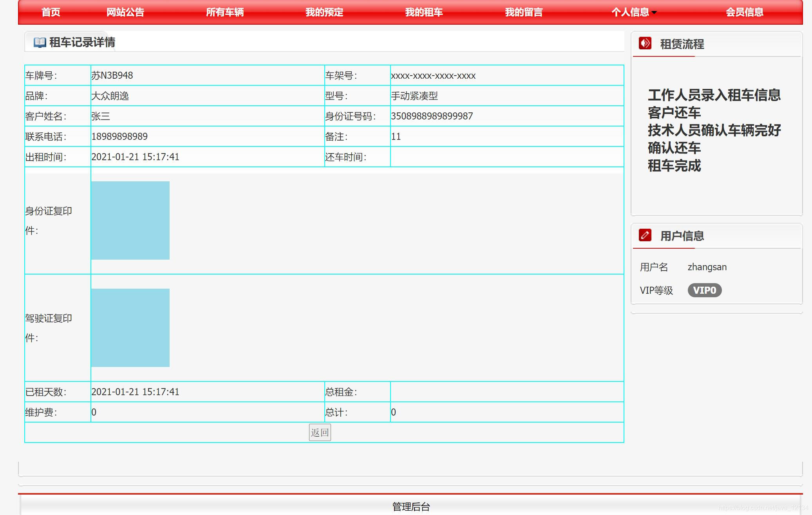The height and width of the screenshot is (515, 812).
Task: Click the red 租赁流程 panel icon
Action: (645, 43)
